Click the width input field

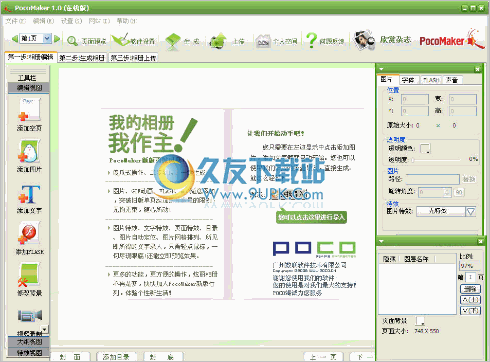[x=463, y=99]
